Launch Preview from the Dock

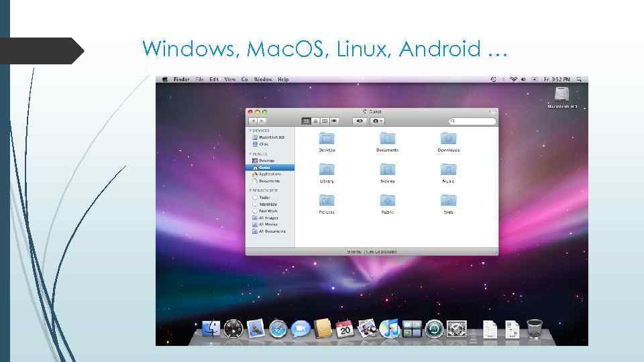pos(367,328)
